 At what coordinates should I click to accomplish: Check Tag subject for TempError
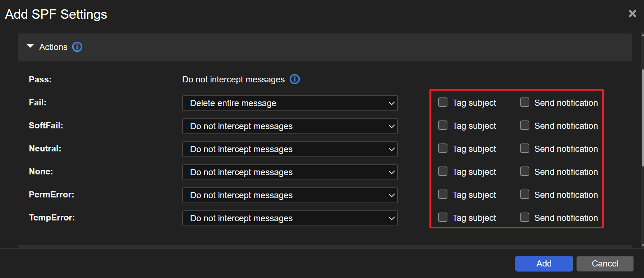443,218
